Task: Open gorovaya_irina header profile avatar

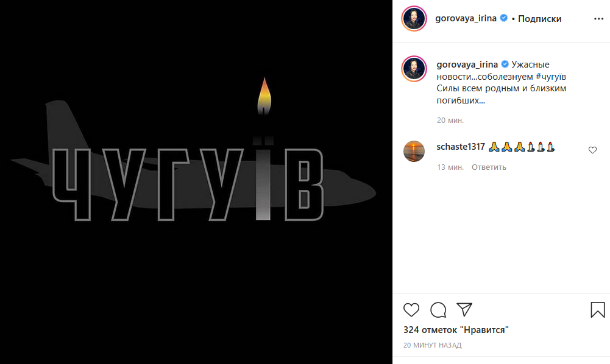Action: 414,18
